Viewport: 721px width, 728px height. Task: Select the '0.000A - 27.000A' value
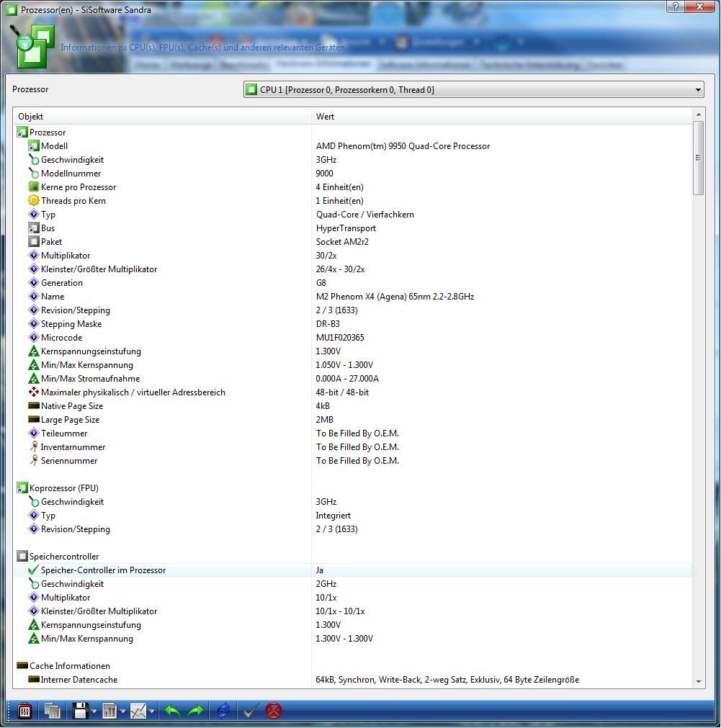click(347, 378)
